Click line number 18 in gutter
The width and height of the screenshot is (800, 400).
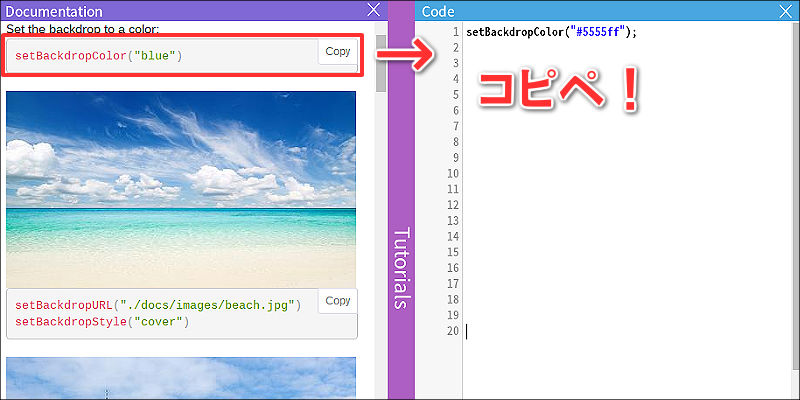pyautogui.click(x=453, y=299)
